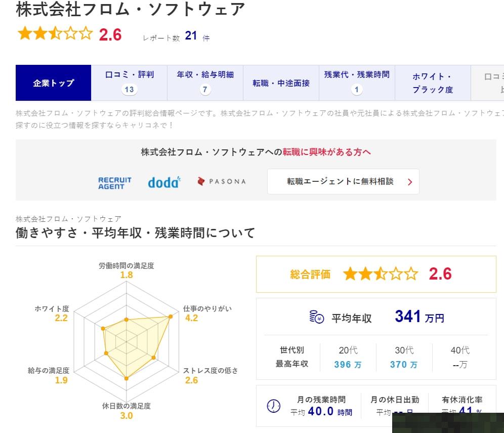Click the coin icon beside 平均年収
This screenshot has width=504, height=433.
click(316, 317)
